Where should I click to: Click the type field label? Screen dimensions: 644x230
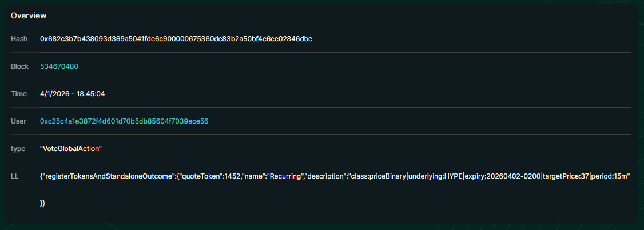[x=18, y=149]
